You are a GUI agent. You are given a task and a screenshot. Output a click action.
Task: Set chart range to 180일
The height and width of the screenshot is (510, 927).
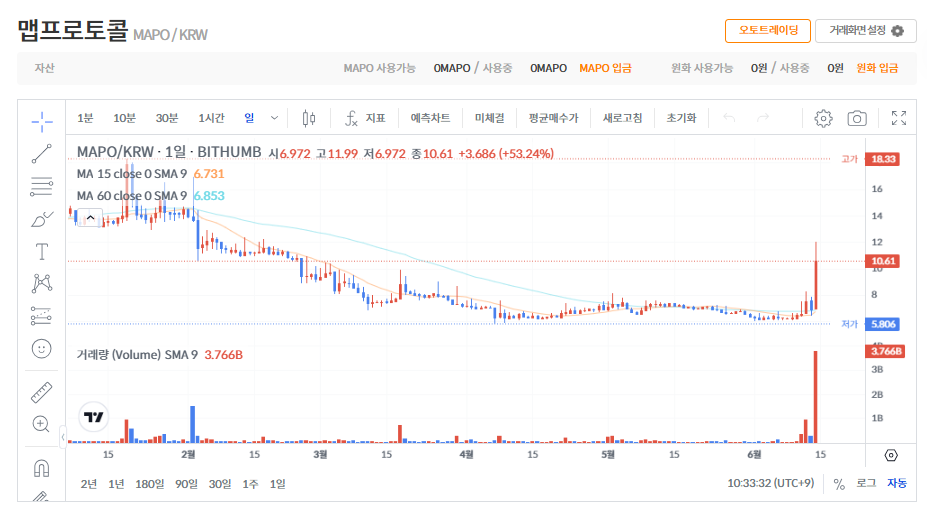click(150, 484)
